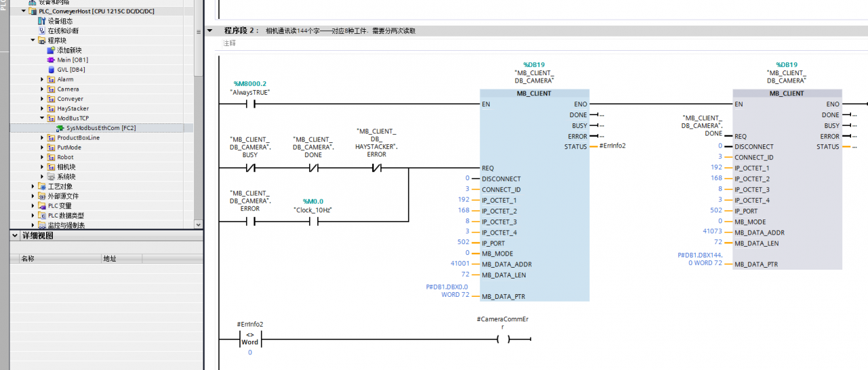Collapse the 详细视图 detail view panel
Viewport: 868px width, 370px height.
click(x=16, y=236)
